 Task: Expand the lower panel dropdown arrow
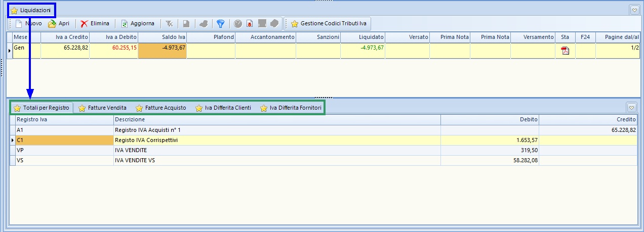pos(631,108)
